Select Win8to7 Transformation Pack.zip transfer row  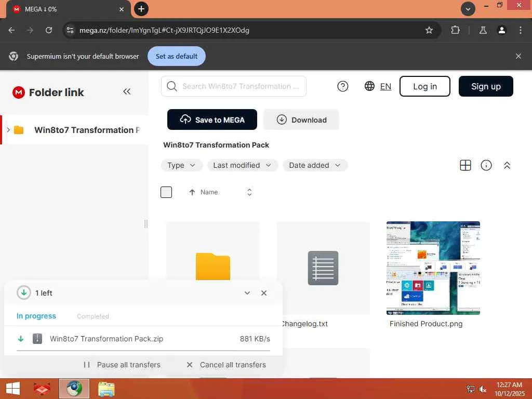point(143,339)
